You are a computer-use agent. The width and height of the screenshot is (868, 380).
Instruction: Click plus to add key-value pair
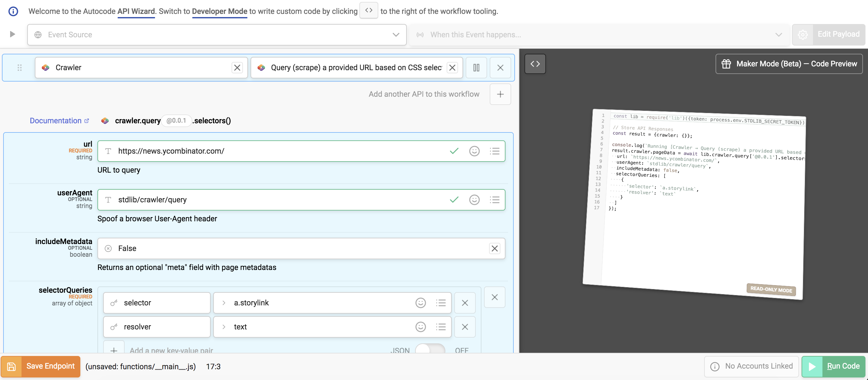(x=114, y=350)
